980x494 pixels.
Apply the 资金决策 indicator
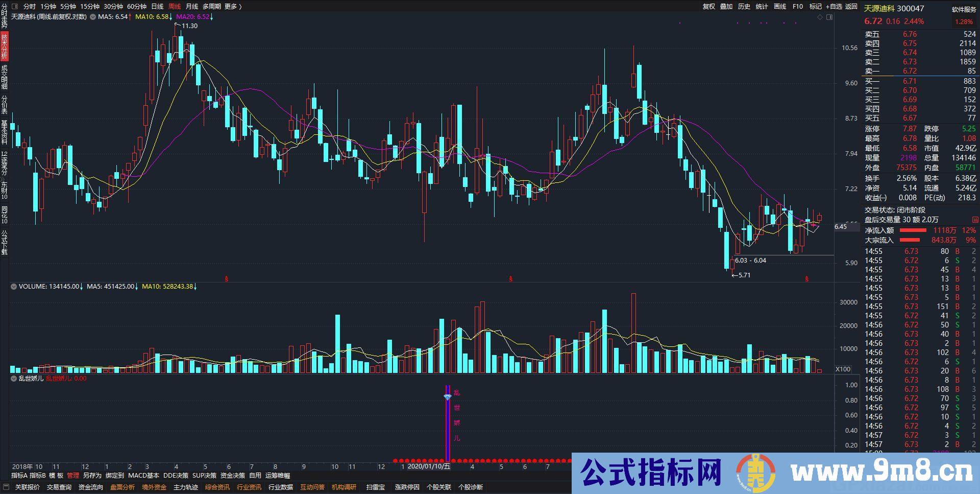[x=233, y=476]
